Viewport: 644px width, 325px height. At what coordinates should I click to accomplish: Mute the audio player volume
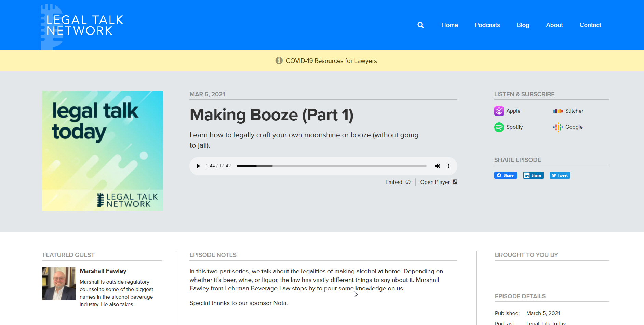437,166
